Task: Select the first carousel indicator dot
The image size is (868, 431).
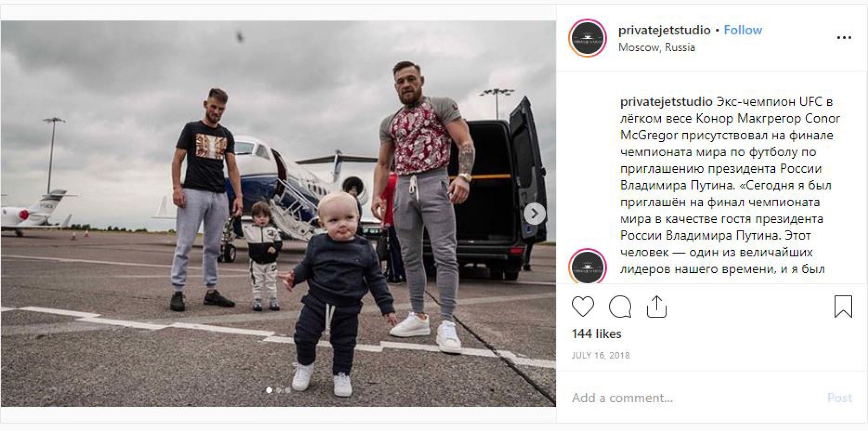Action: 269,390
